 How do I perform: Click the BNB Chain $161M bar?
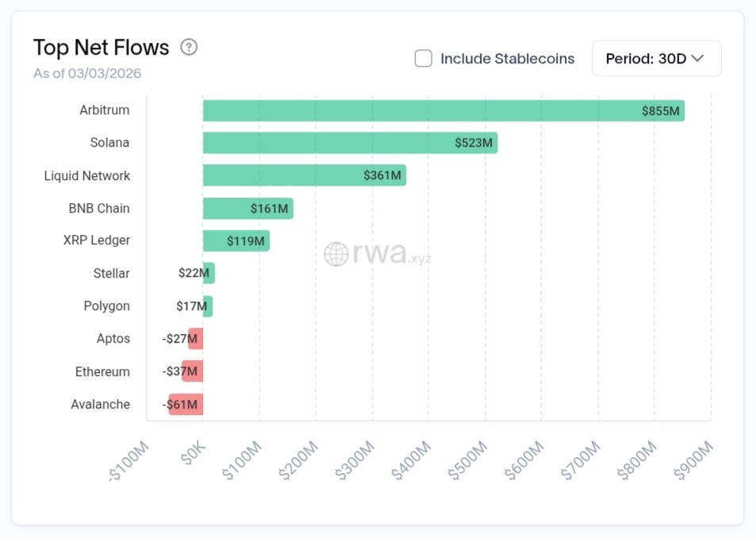(248, 209)
